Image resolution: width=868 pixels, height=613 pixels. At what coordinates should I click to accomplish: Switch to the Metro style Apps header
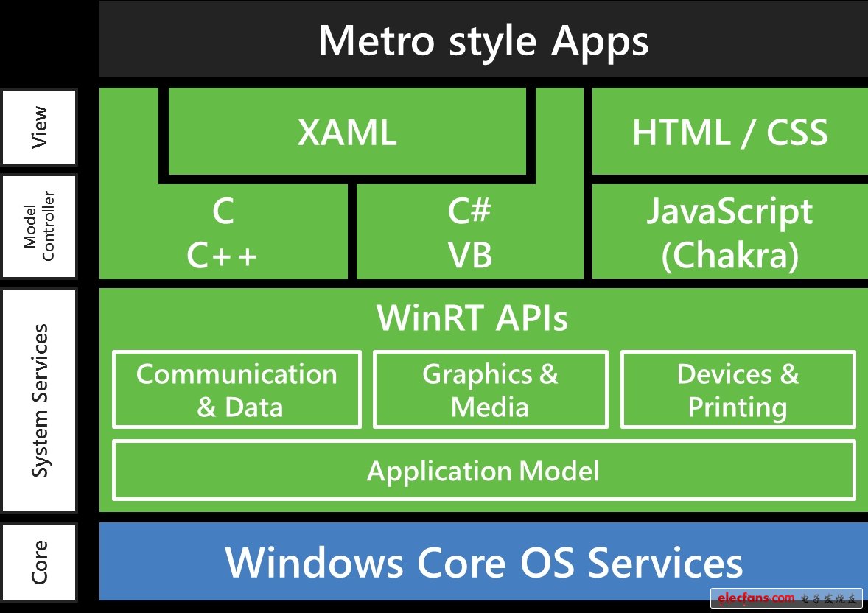(483, 41)
